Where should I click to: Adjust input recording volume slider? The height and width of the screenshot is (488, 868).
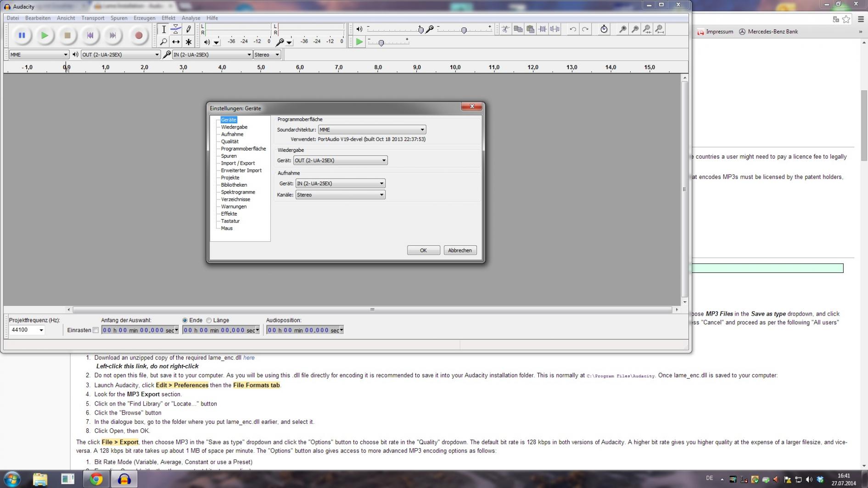click(464, 29)
